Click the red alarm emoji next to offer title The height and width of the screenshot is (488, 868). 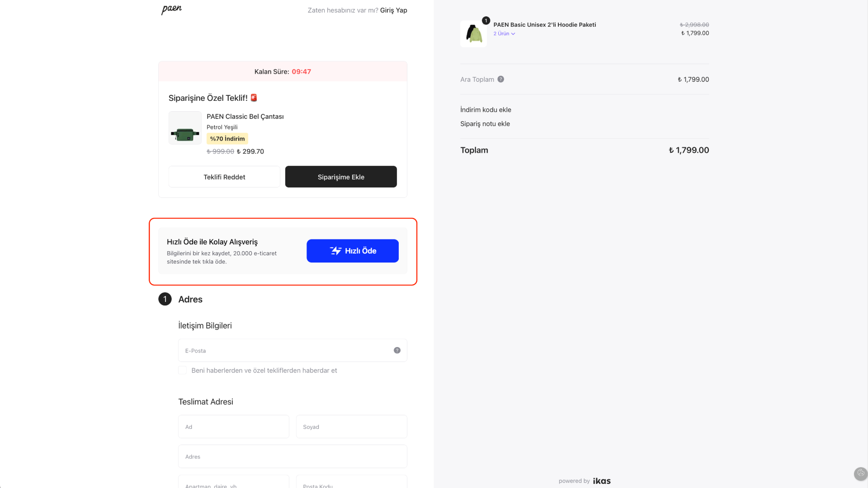[x=254, y=98]
